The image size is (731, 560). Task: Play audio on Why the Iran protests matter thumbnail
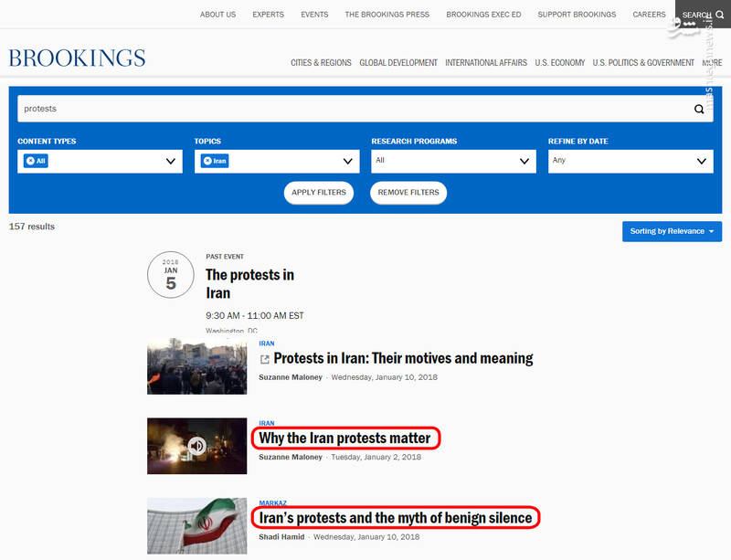[196, 446]
